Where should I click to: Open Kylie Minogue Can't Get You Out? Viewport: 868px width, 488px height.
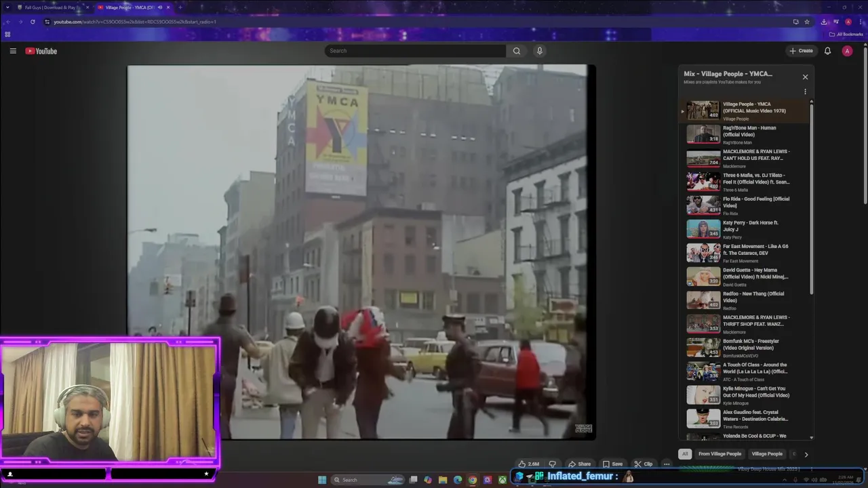click(744, 395)
